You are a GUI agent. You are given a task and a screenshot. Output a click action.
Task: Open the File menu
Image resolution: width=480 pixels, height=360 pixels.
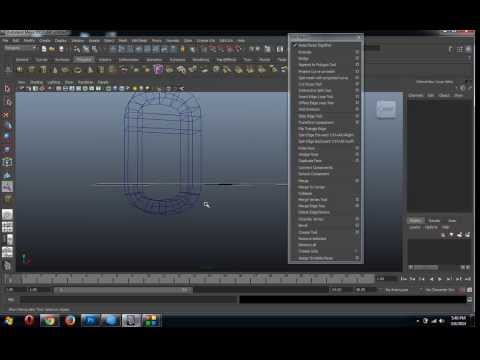(6, 41)
